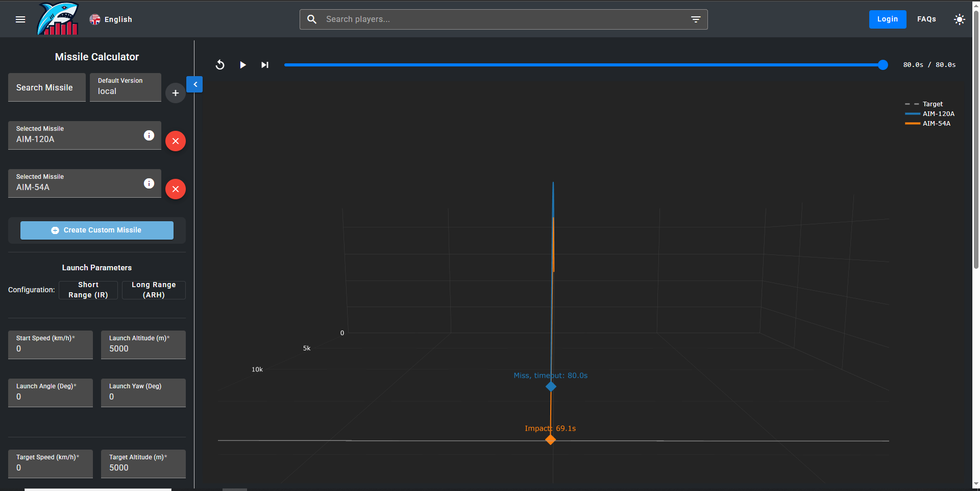980x491 pixels.
Task: Add another missile with the plus button
Action: pos(176,93)
